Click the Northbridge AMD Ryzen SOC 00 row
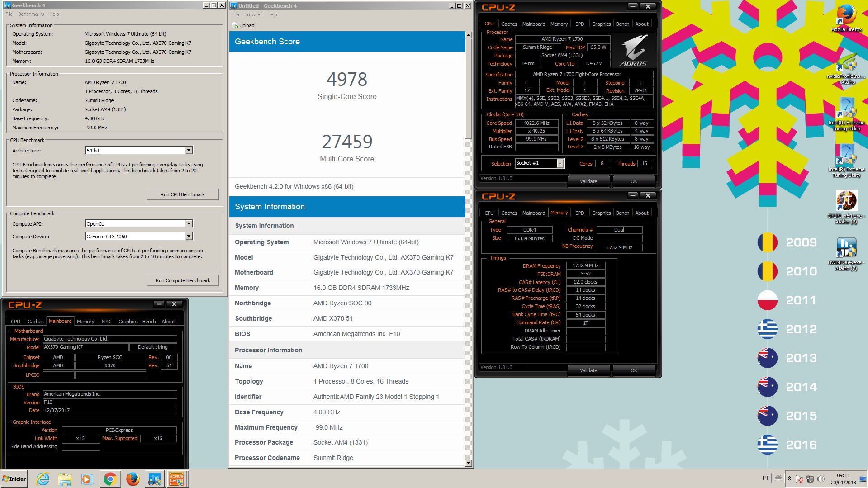Screen dimensions: 868x488 tap(347, 303)
